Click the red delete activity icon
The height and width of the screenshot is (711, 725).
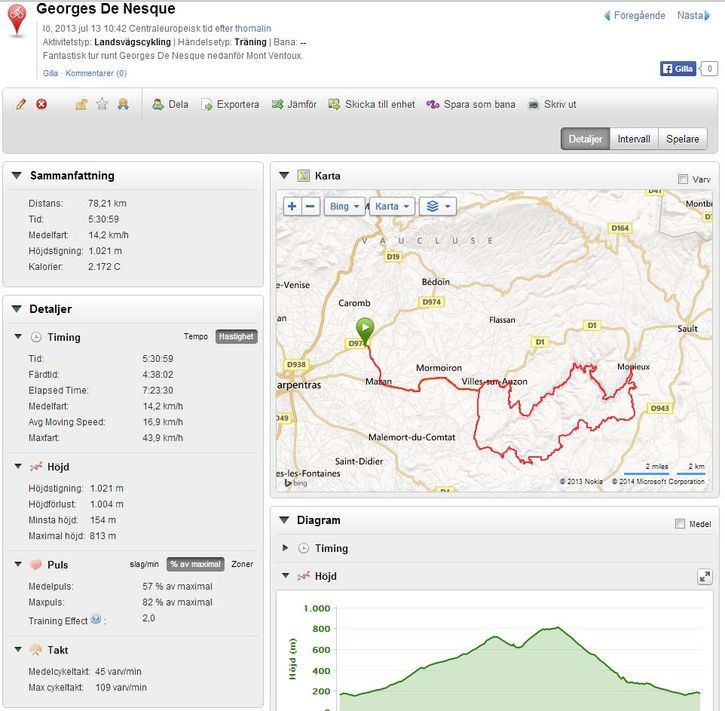pyautogui.click(x=42, y=104)
